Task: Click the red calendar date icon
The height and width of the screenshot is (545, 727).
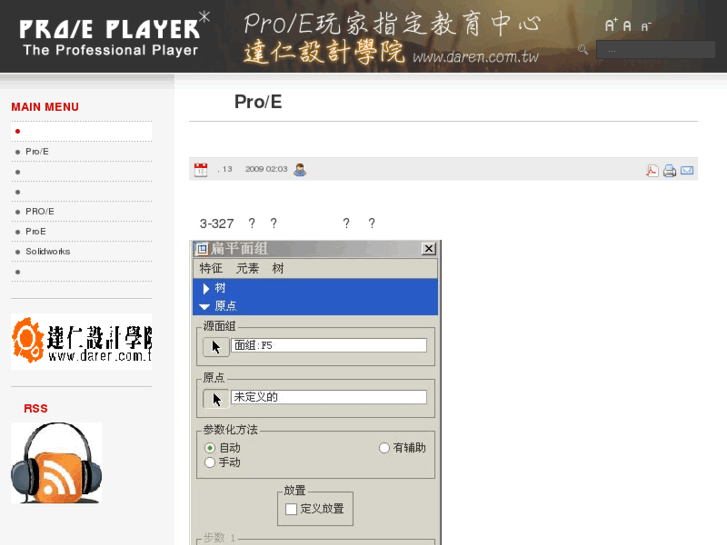Action: [x=201, y=169]
